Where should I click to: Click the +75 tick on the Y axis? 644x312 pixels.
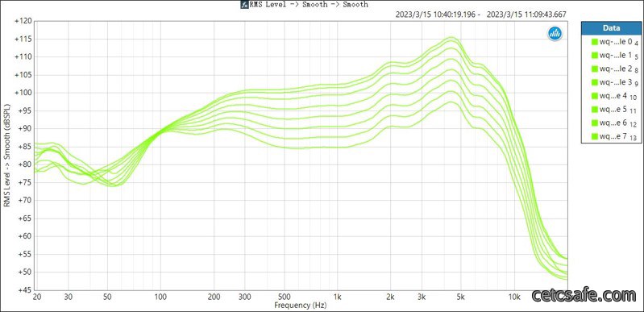(x=24, y=182)
